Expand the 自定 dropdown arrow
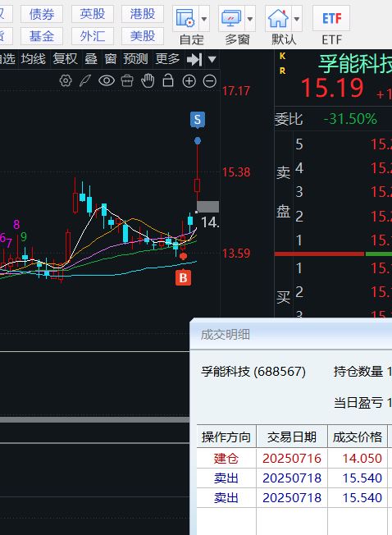This screenshot has height=535, width=392. [x=204, y=18]
